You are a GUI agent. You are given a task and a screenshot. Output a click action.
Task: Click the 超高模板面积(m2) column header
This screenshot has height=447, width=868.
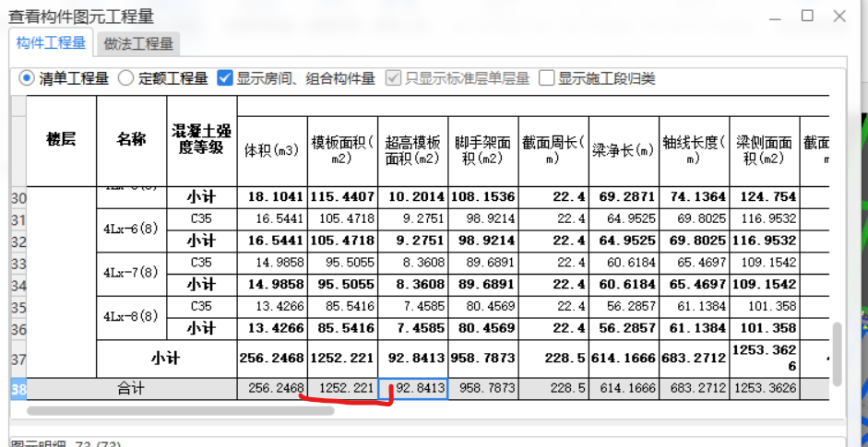[x=413, y=151]
